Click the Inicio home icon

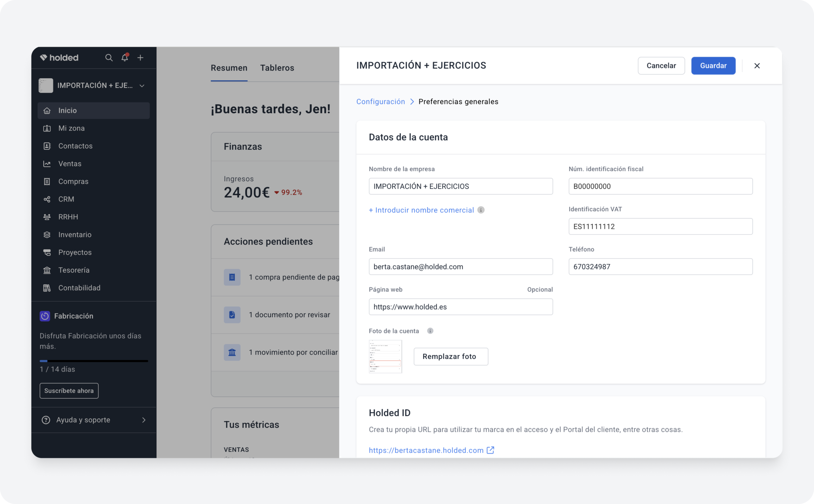(x=47, y=111)
